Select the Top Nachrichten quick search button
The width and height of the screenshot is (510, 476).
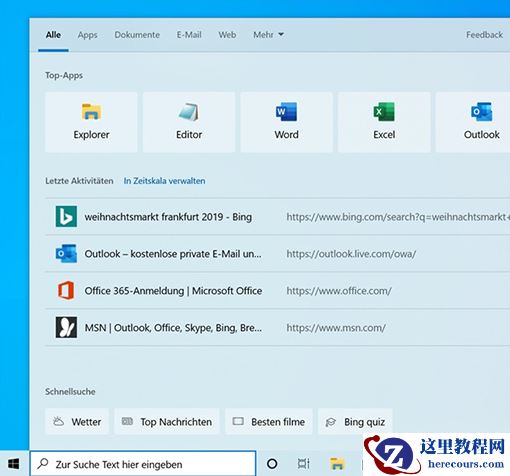tap(167, 422)
